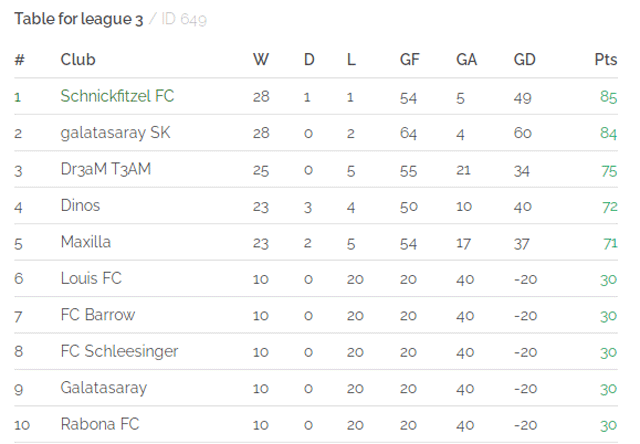640x444 pixels.
Task: Open the FC Barrow club entry
Action: click(98, 315)
